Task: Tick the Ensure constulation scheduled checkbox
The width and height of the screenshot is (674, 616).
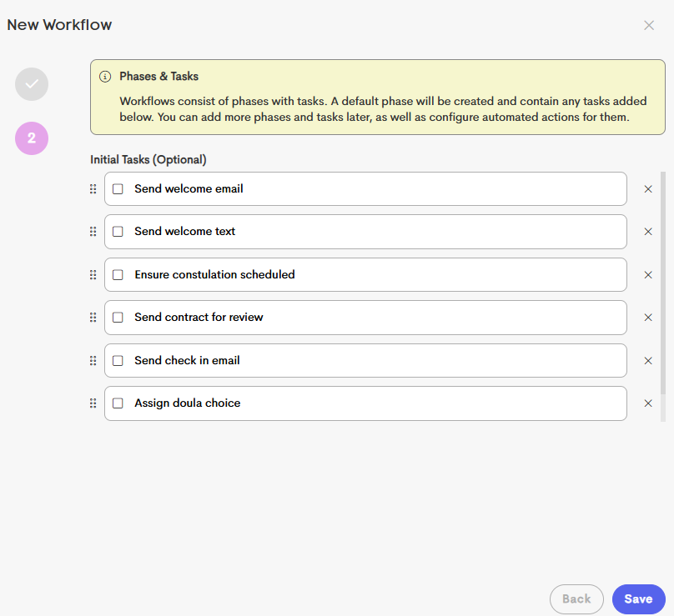Action: click(x=118, y=275)
